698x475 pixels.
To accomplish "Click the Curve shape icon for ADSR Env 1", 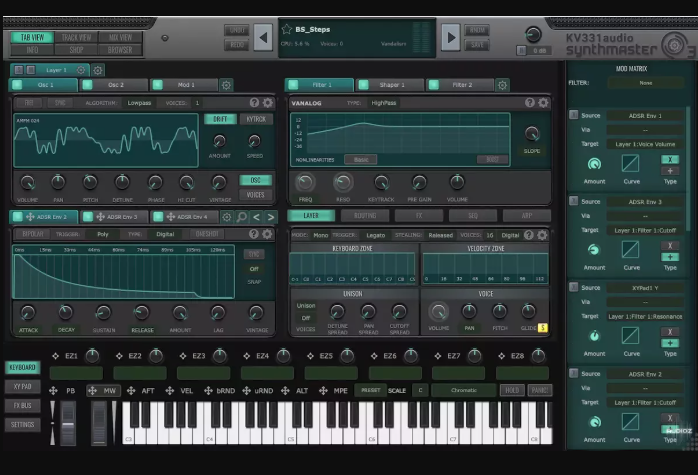I will click(x=630, y=163).
